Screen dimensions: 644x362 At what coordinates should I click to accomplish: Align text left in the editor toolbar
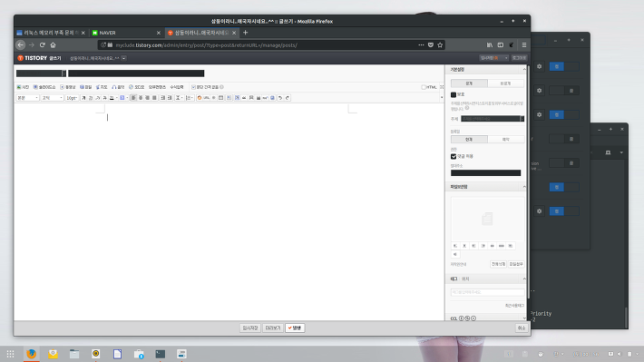tap(133, 98)
